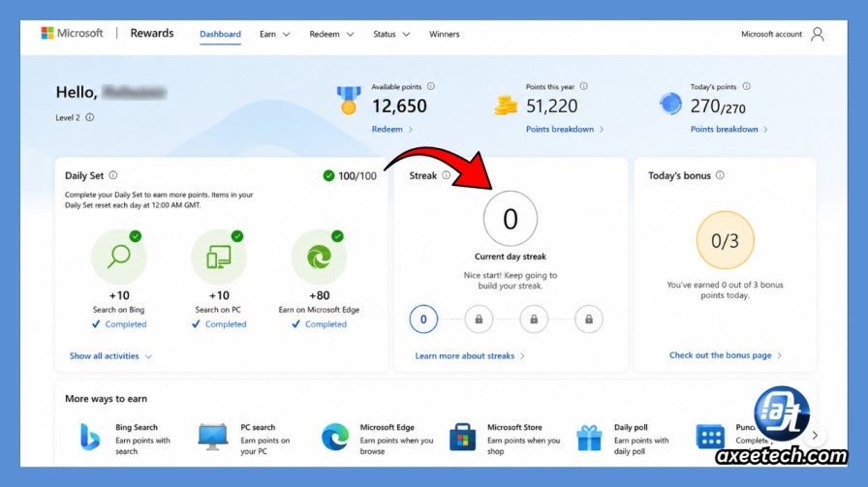Click the Bing Search logo icon
Image resolution: width=868 pixels, height=487 pixels.
90,437
